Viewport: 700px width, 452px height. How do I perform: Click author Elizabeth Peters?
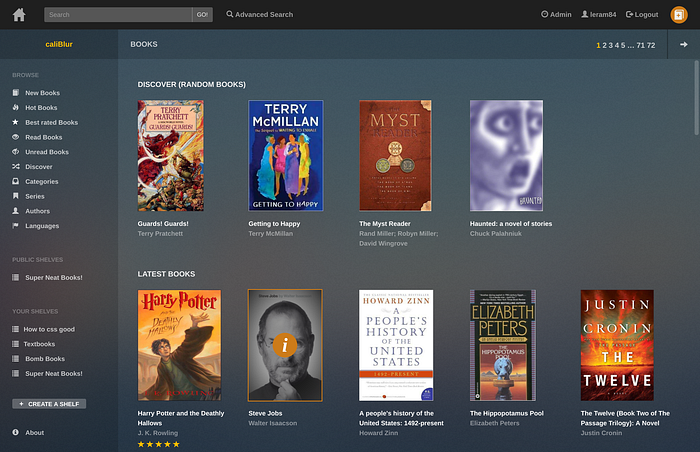(x=494, y=423)
